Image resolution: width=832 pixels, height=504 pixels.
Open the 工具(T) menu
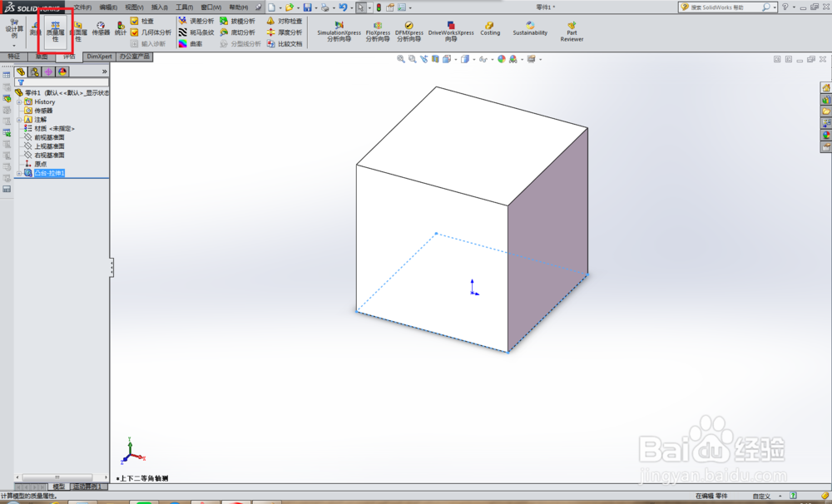coord(185,7)
